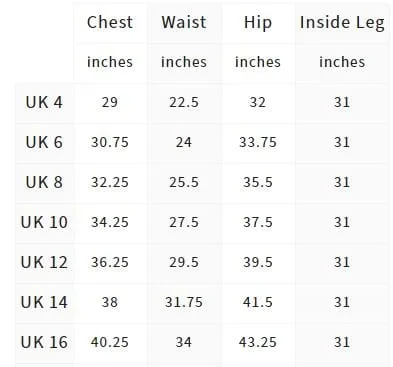Click the 22.5 waist value for UK 4
The image size is (393, 367).
pos(184,102)
